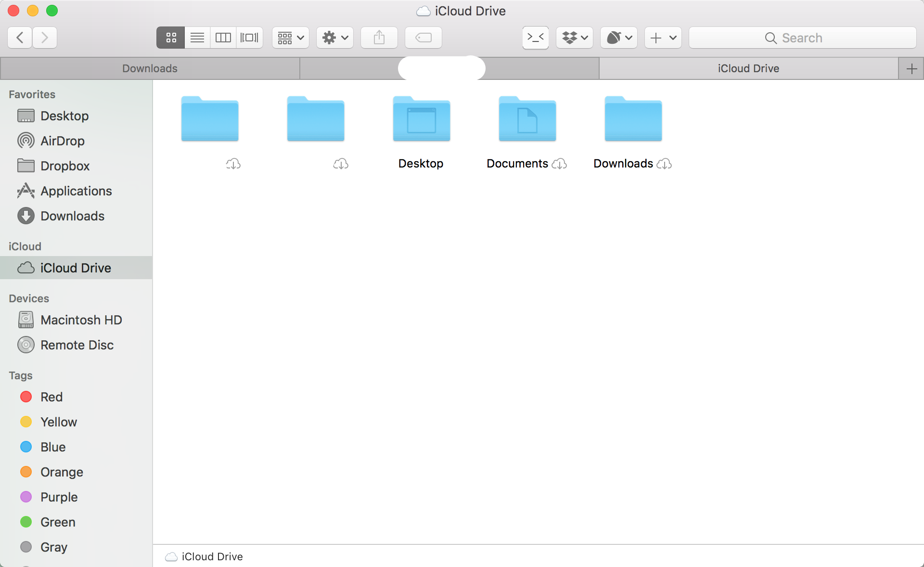Screen dimensions: 924x567
Task: Select the first unnamed folder icon
Action: 210,119
